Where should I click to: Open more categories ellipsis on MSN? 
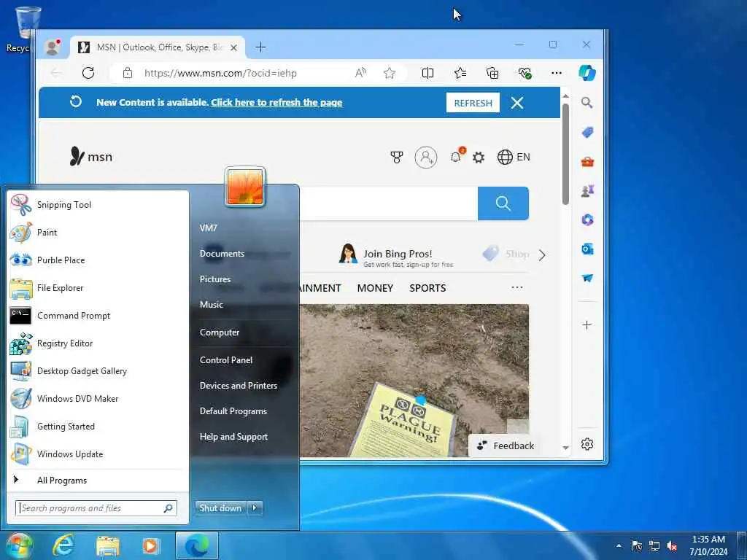click(517, 287)
